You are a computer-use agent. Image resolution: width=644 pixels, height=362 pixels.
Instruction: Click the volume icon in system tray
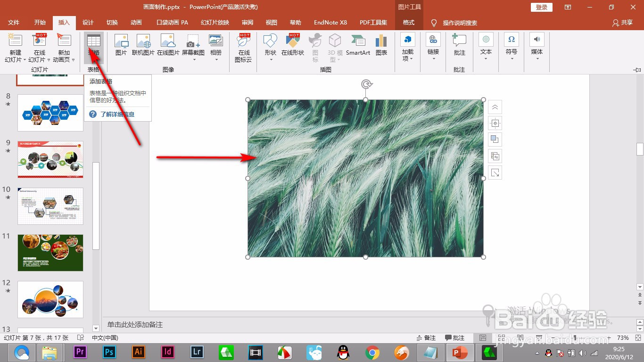pyautogui.click(x=582, y=353)
